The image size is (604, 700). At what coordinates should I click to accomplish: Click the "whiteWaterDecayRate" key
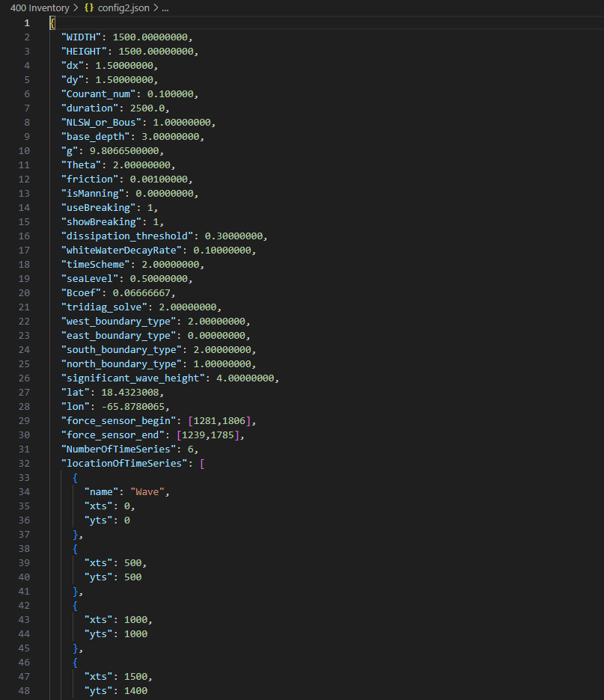[121, 251]
